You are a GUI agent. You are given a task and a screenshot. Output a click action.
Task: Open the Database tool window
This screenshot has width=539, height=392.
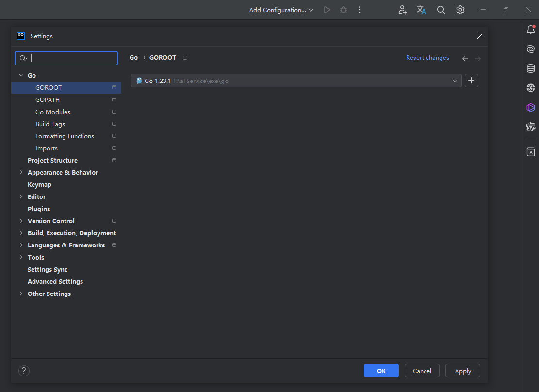pos(531,68)
